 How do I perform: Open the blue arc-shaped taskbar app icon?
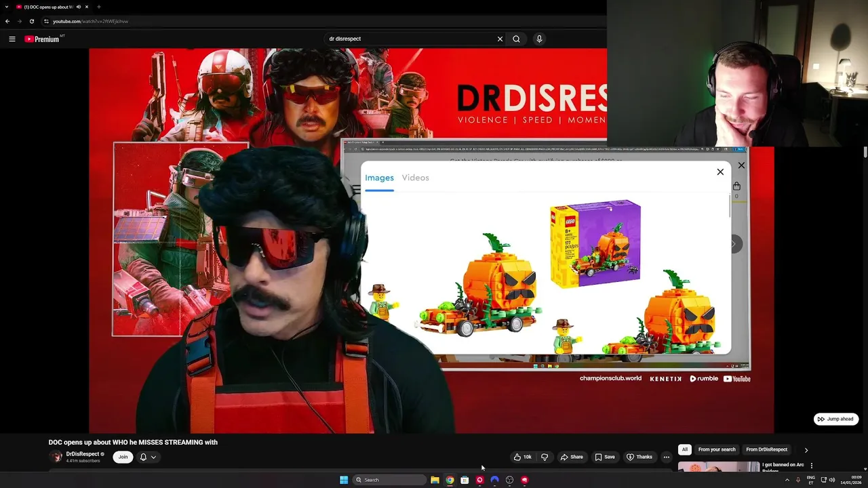pyautogui.click(x=494, y=480)
